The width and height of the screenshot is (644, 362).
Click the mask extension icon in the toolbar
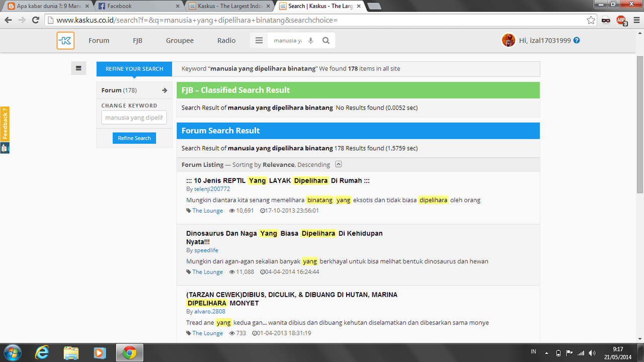606,20
